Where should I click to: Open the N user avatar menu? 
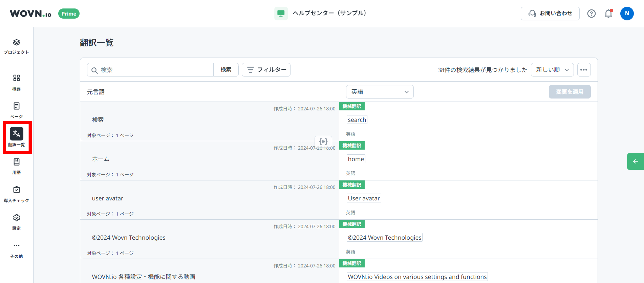pos(627,13)
